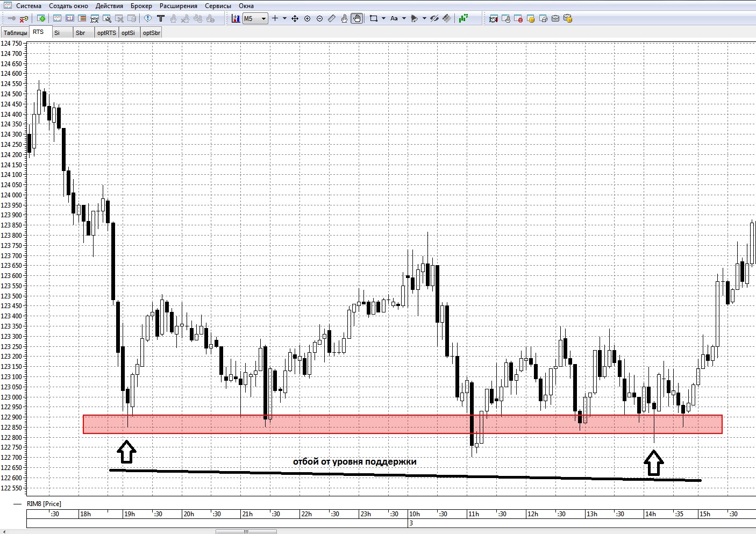This screenshot has width=756, height=534.
Task: Click the 10h time axis label
Action: [x=415, y=514]
